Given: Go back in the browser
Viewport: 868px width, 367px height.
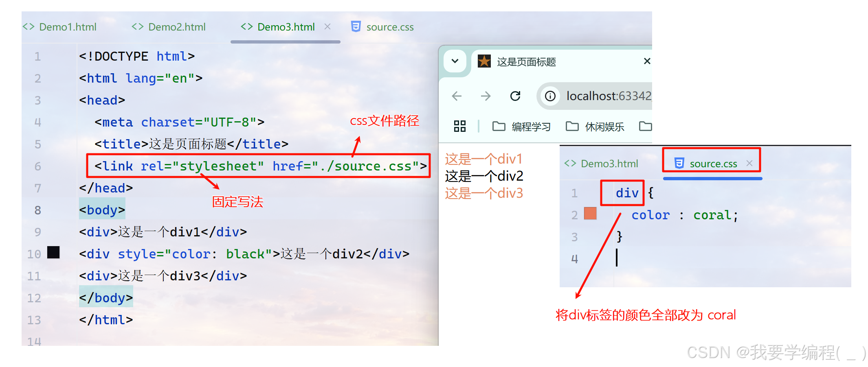Looking at the screenshot, I should coord(457,96).
